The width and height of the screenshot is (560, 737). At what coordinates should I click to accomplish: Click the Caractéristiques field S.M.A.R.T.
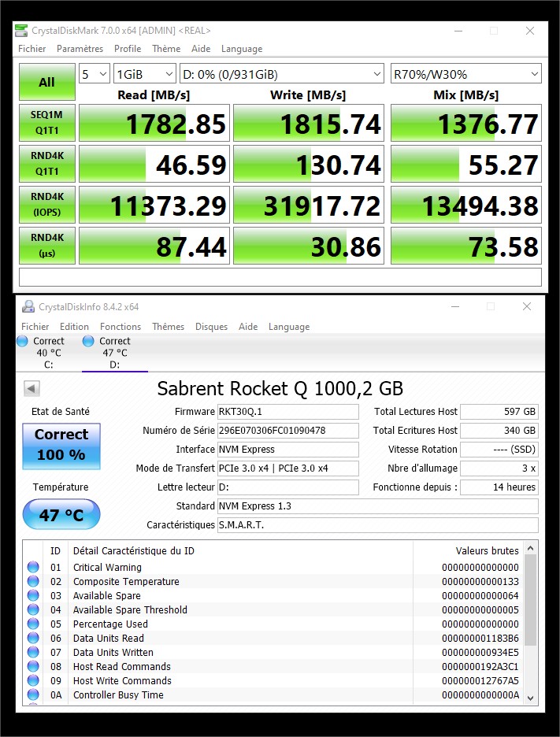pos(377,525)
